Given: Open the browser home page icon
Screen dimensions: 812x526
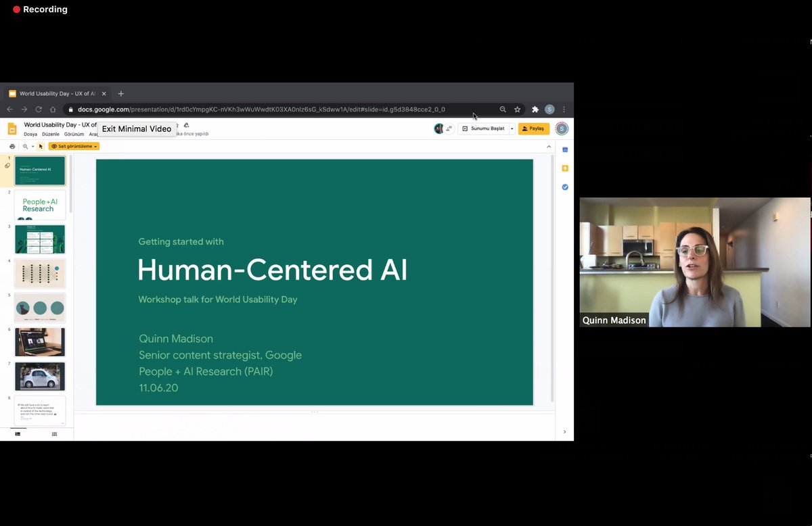Looking at the screenshot, I should 53,110.
